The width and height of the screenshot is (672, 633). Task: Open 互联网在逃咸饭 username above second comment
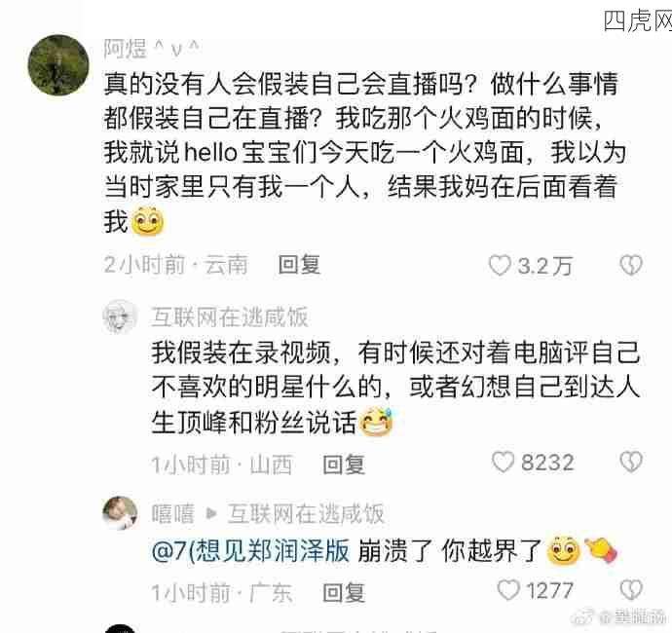point(229,317)
